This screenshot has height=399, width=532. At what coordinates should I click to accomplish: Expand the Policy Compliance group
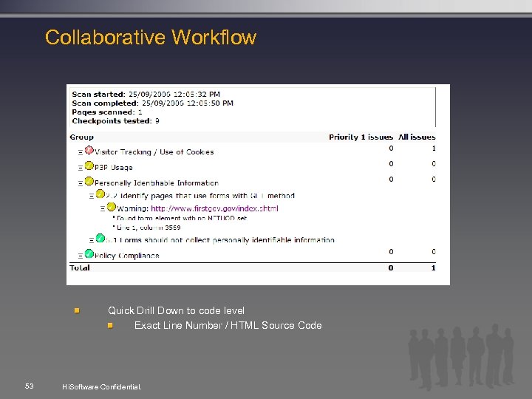click(x=81, y=256)
